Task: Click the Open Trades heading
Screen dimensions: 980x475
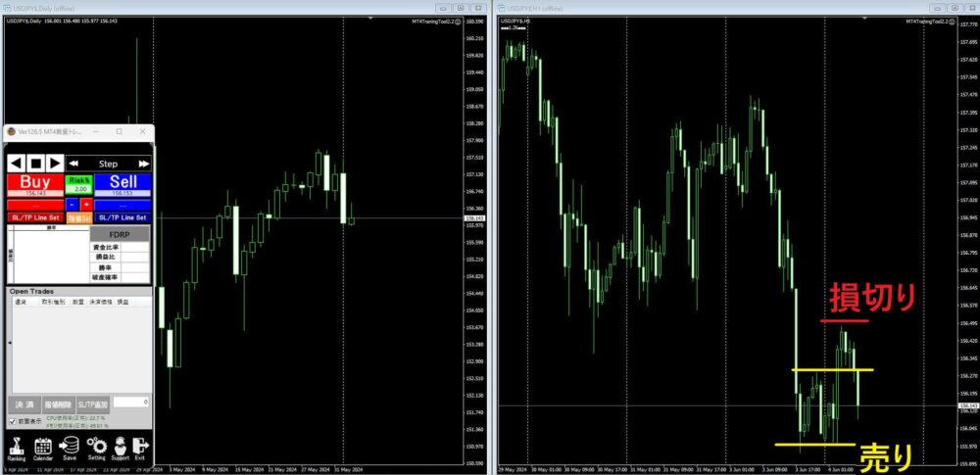Action: [x=31, y=291]
